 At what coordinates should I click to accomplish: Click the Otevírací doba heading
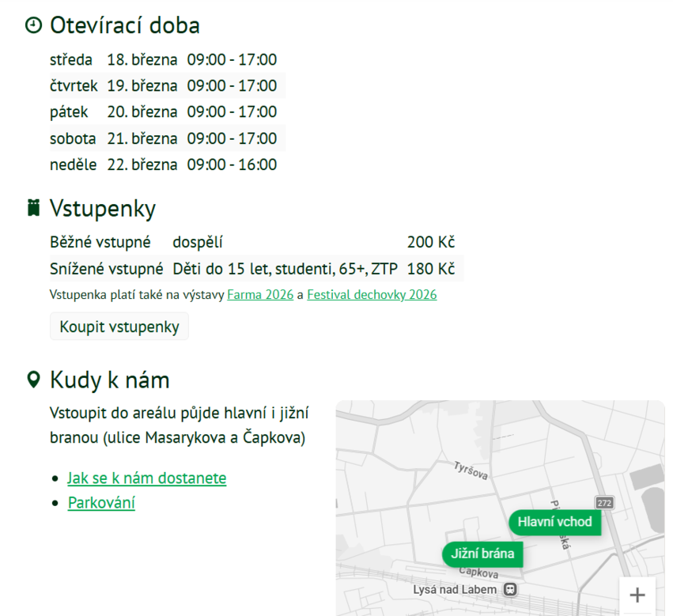pos(124,25)
